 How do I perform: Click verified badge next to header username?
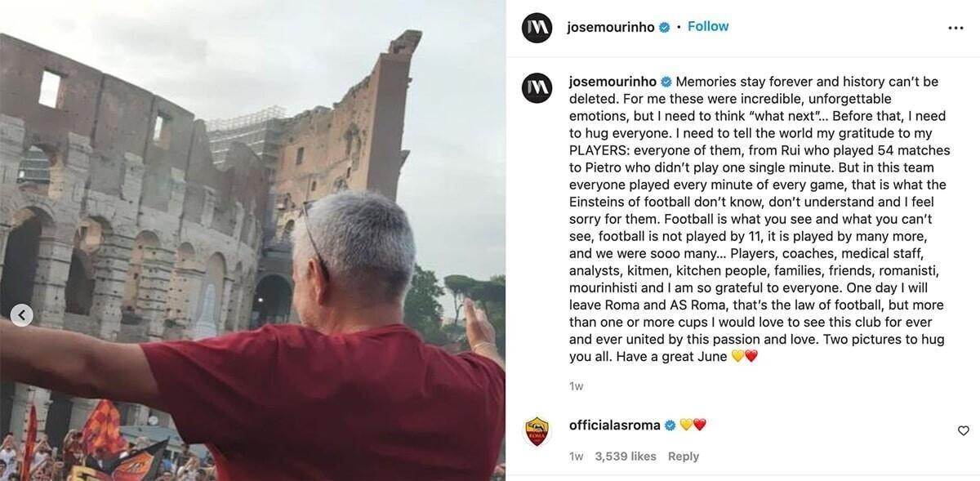(x=664, y=27)
